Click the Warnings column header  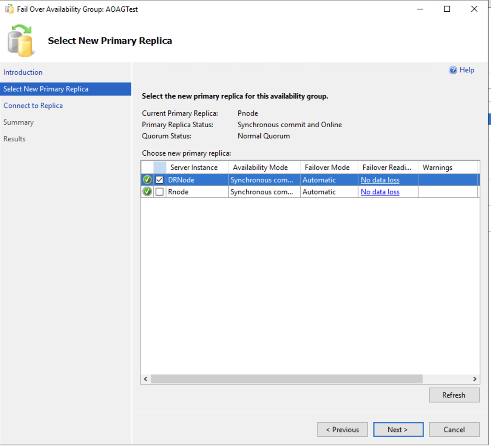pyautogui.click(x=437, y=167)
